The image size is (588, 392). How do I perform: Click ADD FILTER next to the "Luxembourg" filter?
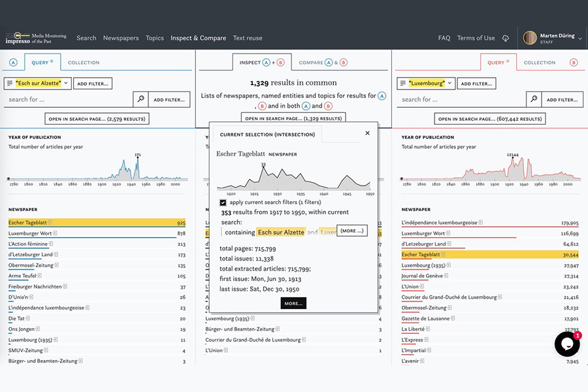477,84
